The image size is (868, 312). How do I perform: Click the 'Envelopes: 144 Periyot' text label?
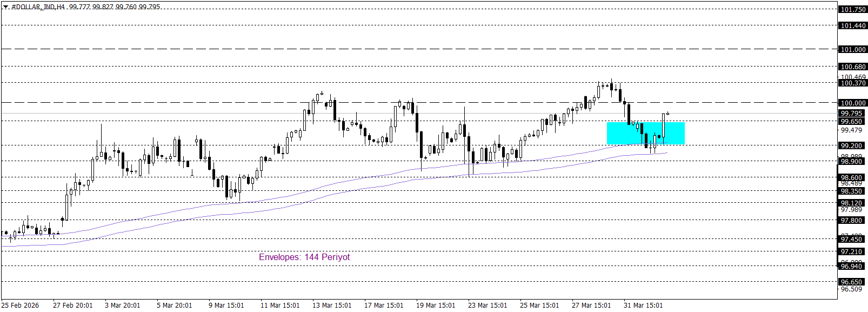click(304, 257)
